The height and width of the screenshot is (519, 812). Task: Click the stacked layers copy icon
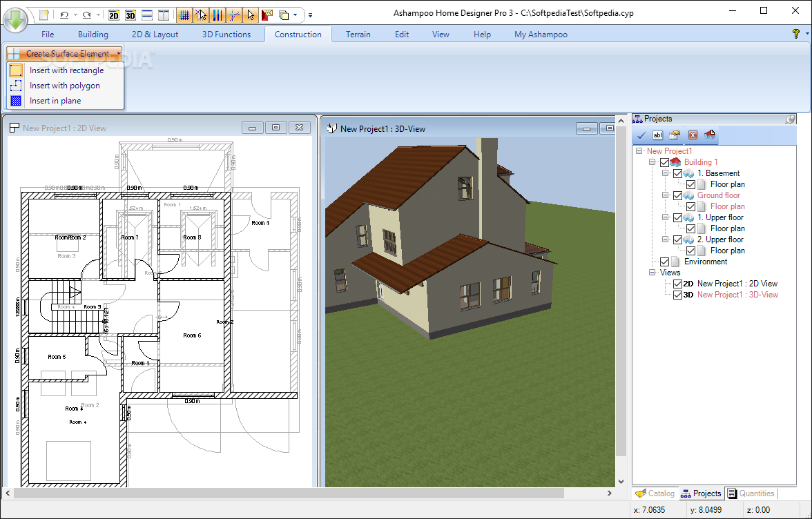pyautogui.click(x=284, y=15)
